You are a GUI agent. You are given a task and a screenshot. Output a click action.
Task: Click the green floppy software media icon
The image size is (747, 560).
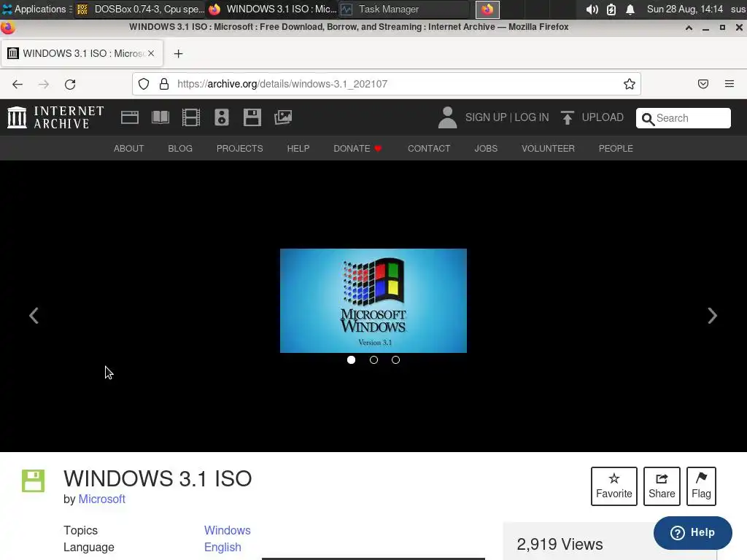(x=33, y=481)
